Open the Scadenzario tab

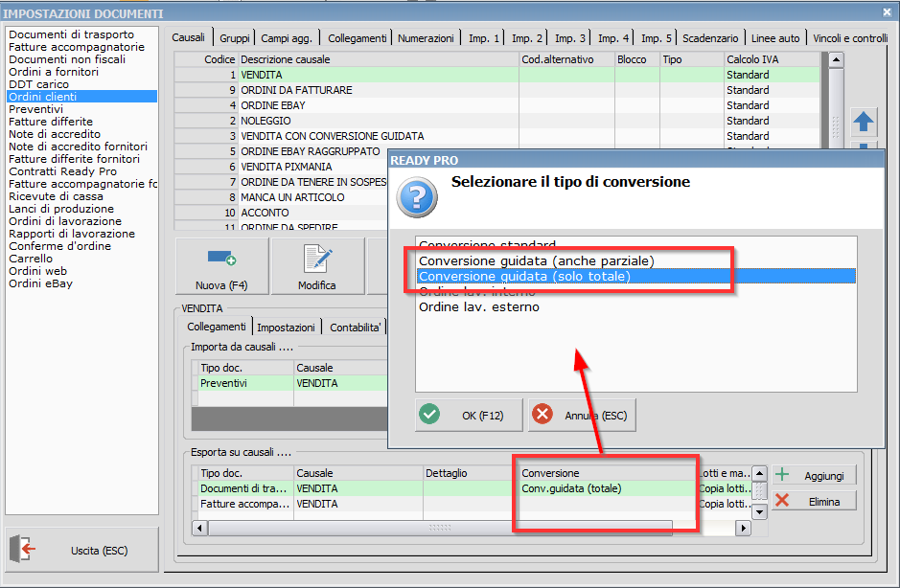tap(710, 38)
